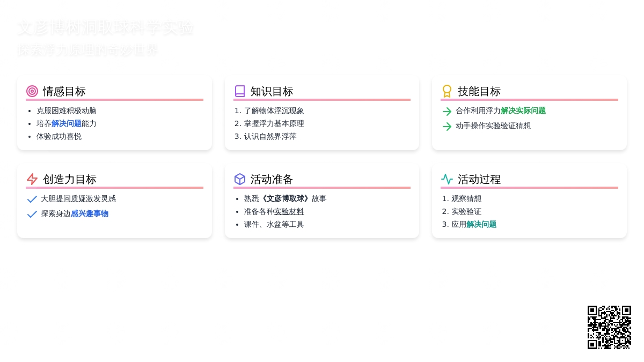Click the blue checkmark before 探索身边

[32, 215]
